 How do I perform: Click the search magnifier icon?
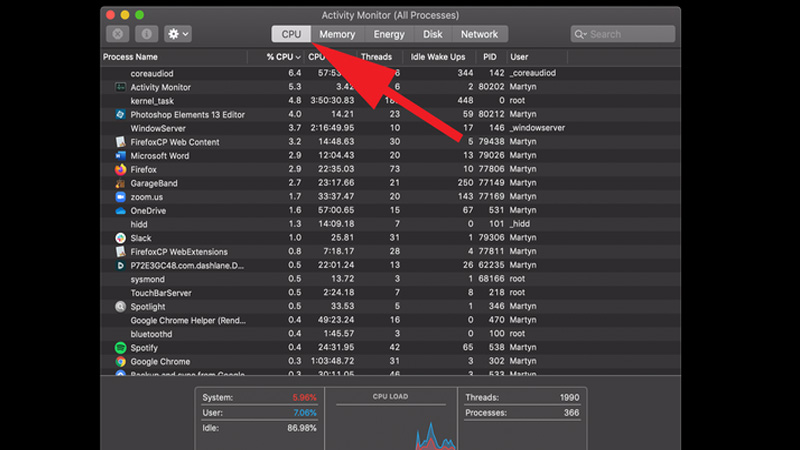[580, 34]
